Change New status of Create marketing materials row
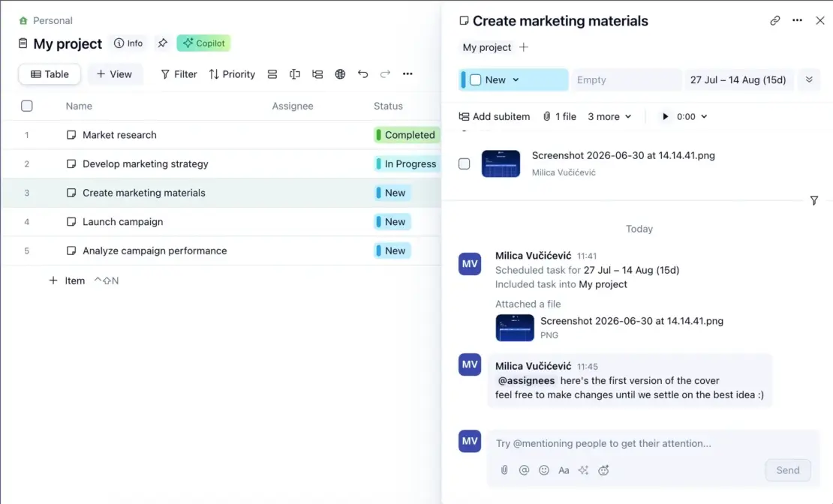 [x=392, y=193]
